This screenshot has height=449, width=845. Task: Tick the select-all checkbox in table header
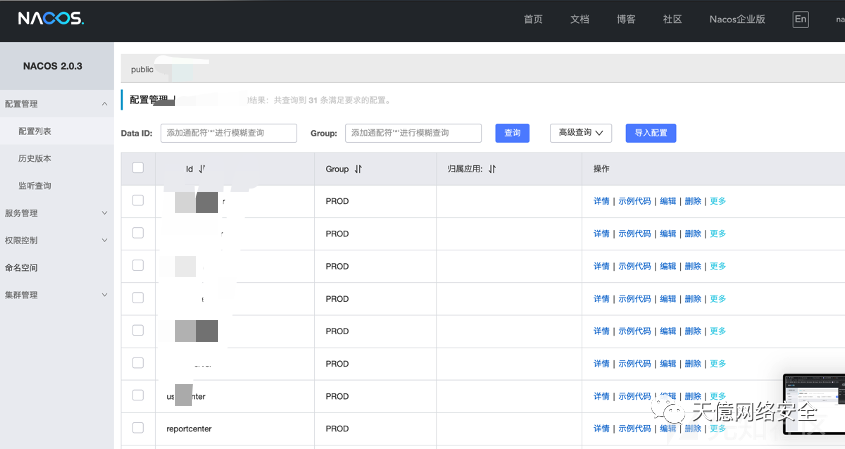point(138,168)
